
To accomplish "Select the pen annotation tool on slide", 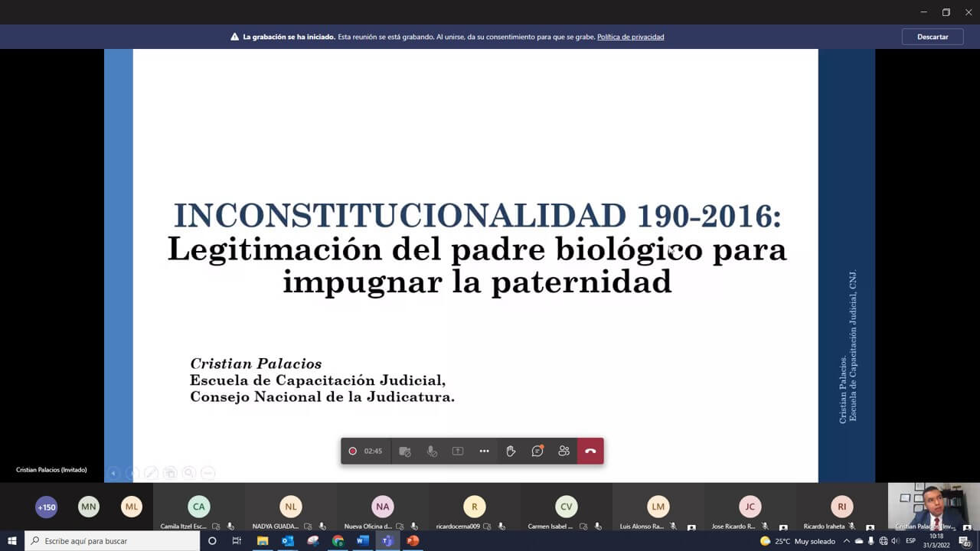I will click(x=151, y=473).
